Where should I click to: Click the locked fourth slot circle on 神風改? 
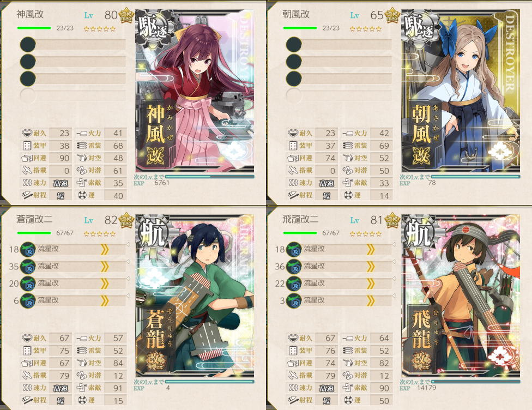28,96
